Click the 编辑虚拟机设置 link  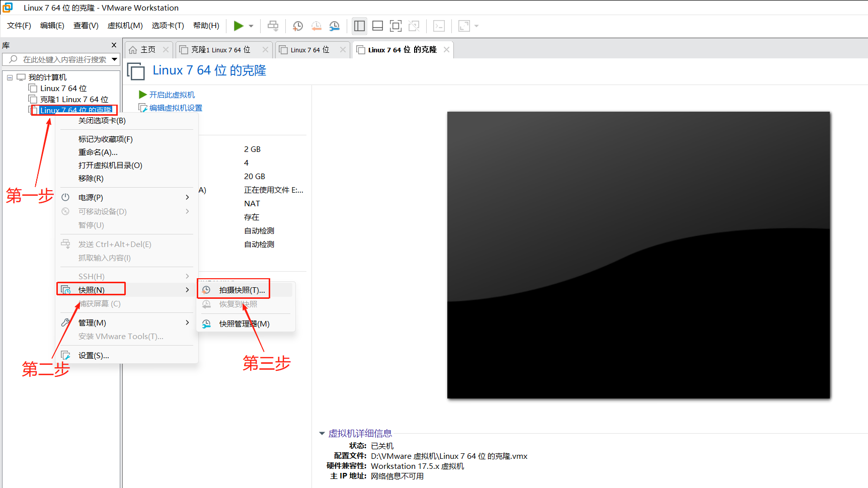pyautogui.click(x=176, y=108)
